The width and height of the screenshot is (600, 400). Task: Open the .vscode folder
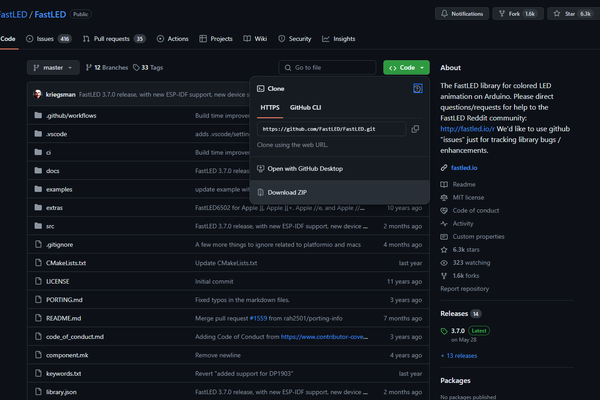[56, 134]
